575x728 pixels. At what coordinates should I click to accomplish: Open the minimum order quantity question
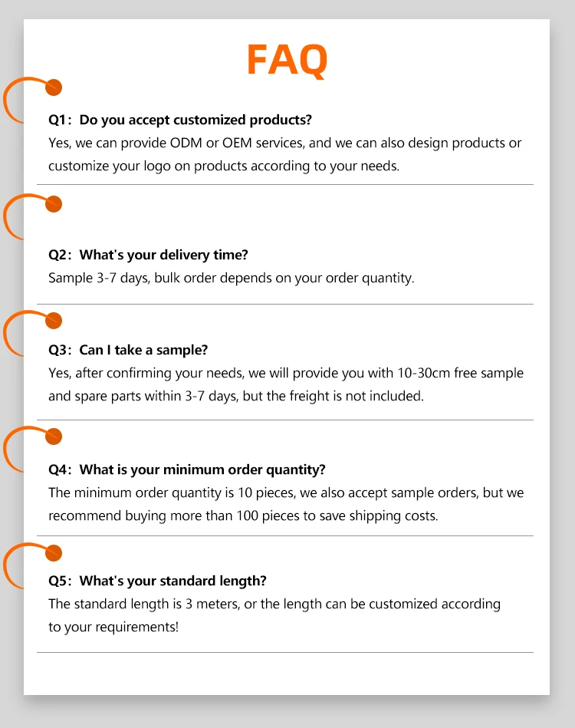187,469
